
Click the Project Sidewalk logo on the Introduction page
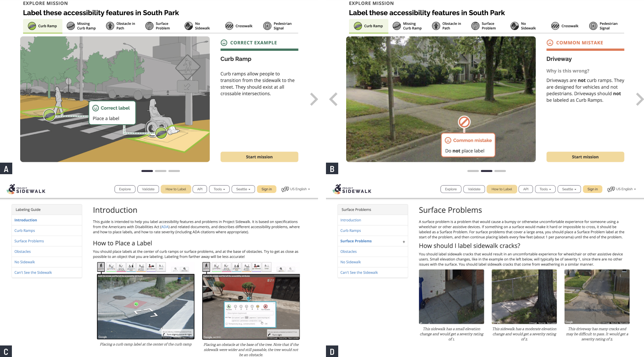coord(26,189)
